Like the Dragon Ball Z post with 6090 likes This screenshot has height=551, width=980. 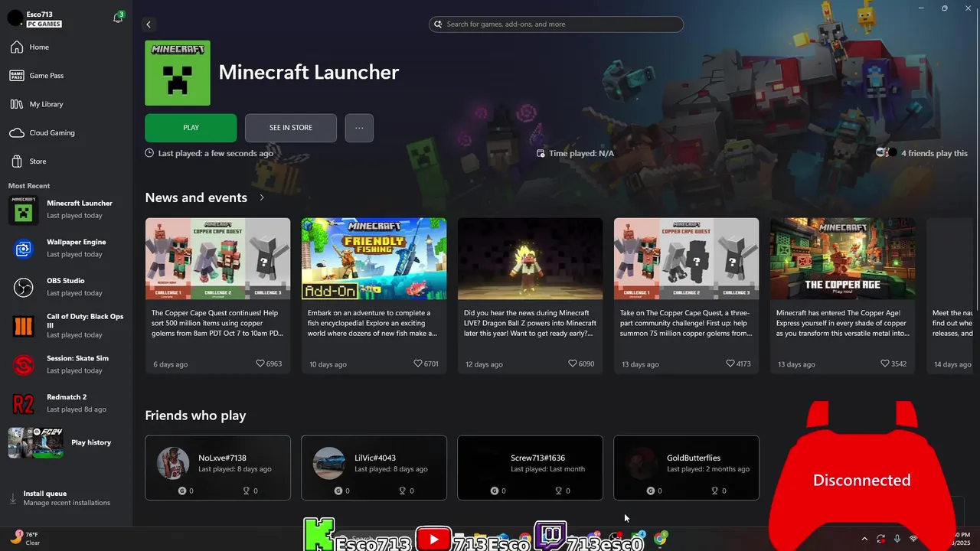click(573, 364)
